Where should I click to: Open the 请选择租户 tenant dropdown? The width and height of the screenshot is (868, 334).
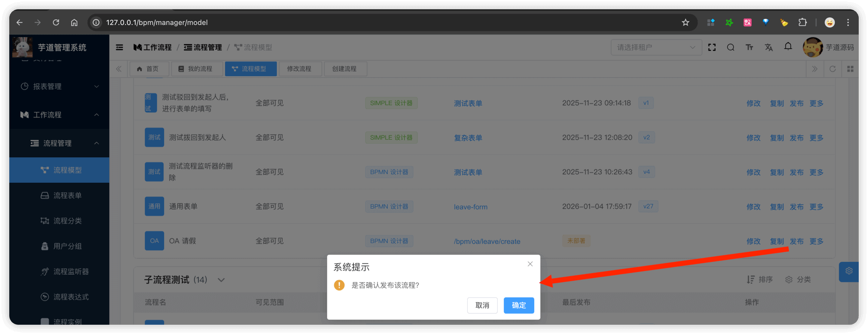pos(656,47)
